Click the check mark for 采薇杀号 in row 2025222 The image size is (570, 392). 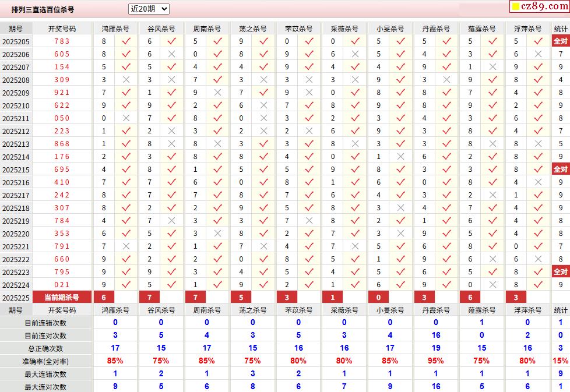pos(355,259)
